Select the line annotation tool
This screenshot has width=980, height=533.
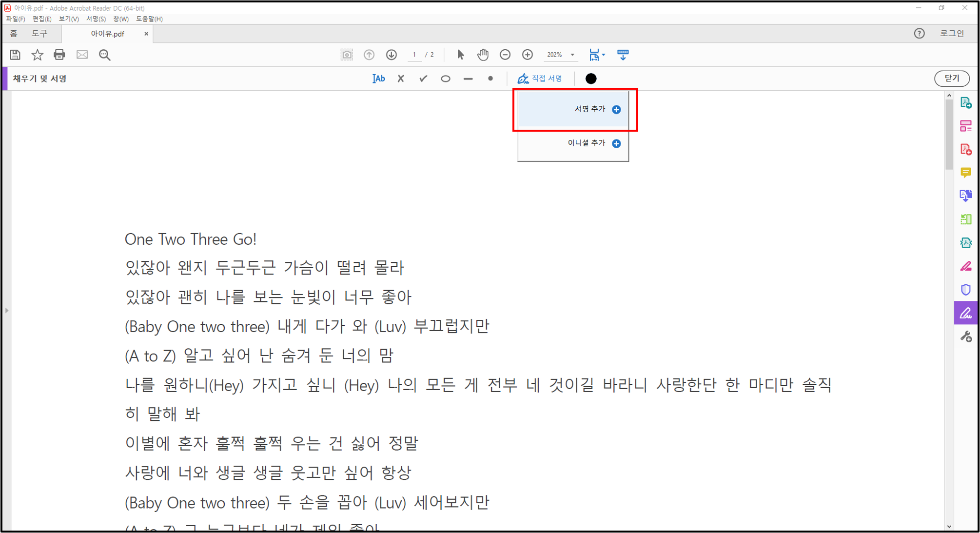[x=468, y=79]
